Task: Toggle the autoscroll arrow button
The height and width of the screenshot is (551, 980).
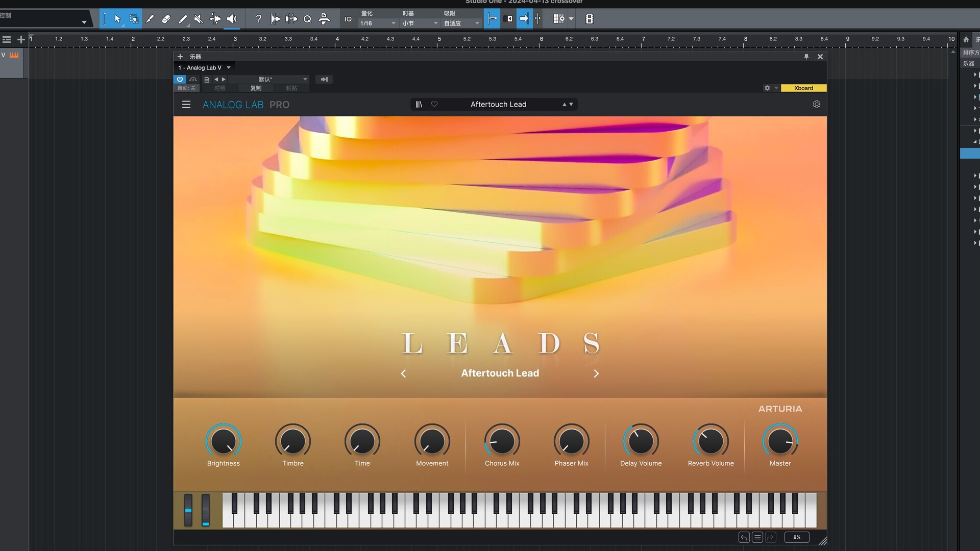Action: tap(524, 19)
